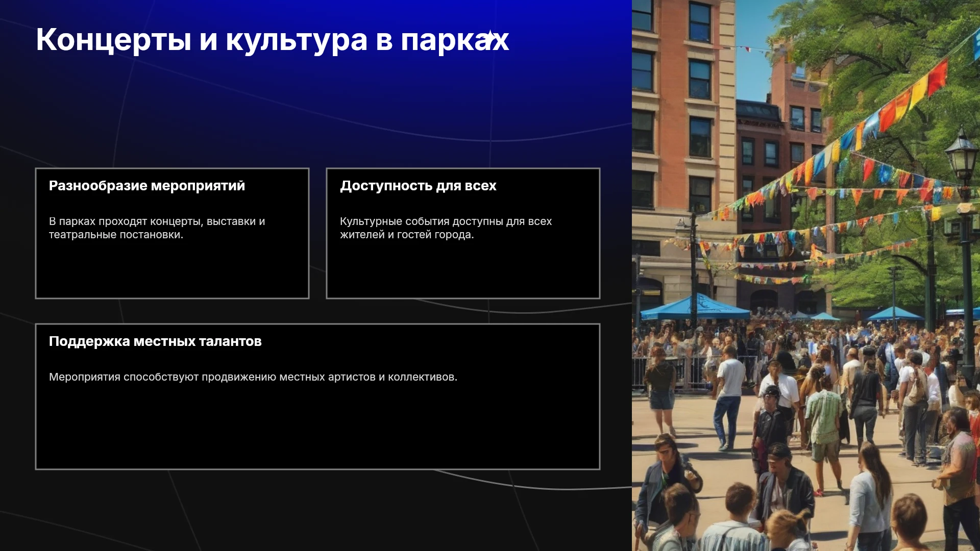Click the small white star over the title
Image resolution: width=980 pixels, height=551 pixels.
(x=490, y=38)
